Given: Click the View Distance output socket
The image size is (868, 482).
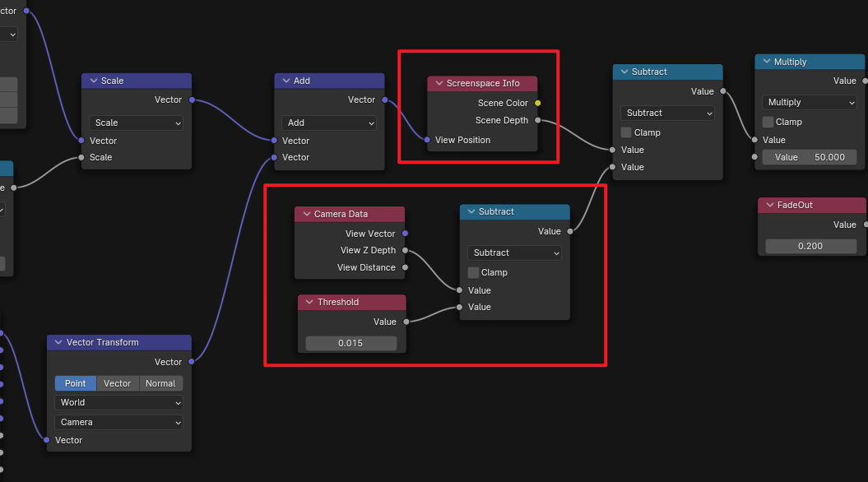Looking at the screenshot, I should [405, 267].
